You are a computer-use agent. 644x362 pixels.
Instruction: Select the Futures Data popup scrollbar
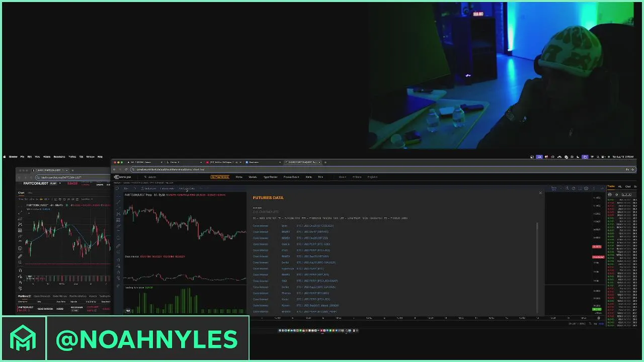point(537,267)
